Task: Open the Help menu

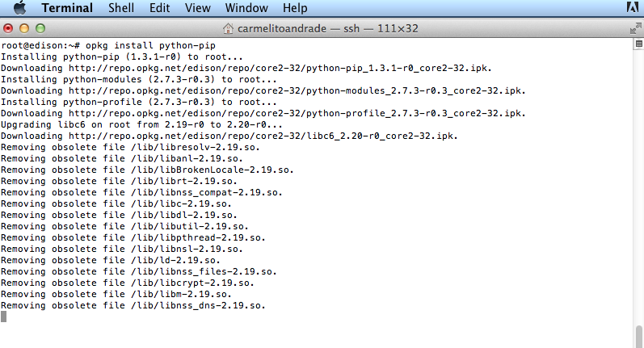Action: (x=294, y=8)
